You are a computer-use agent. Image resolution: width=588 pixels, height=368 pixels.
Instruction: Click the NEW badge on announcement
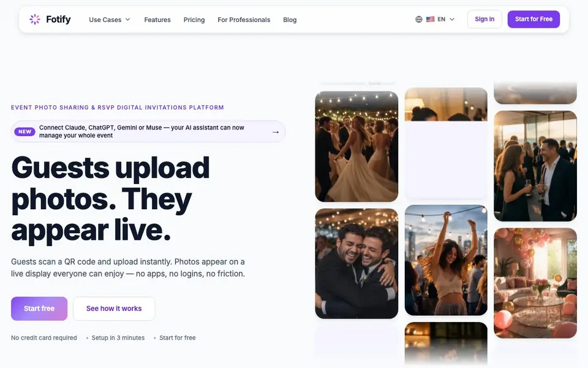point(24,131)
